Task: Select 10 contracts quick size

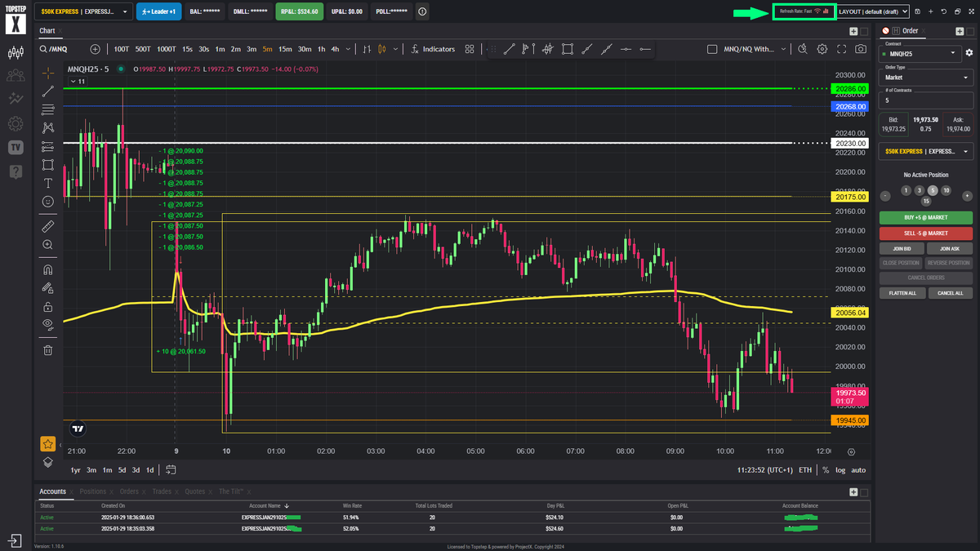Action: click(946, 190)
